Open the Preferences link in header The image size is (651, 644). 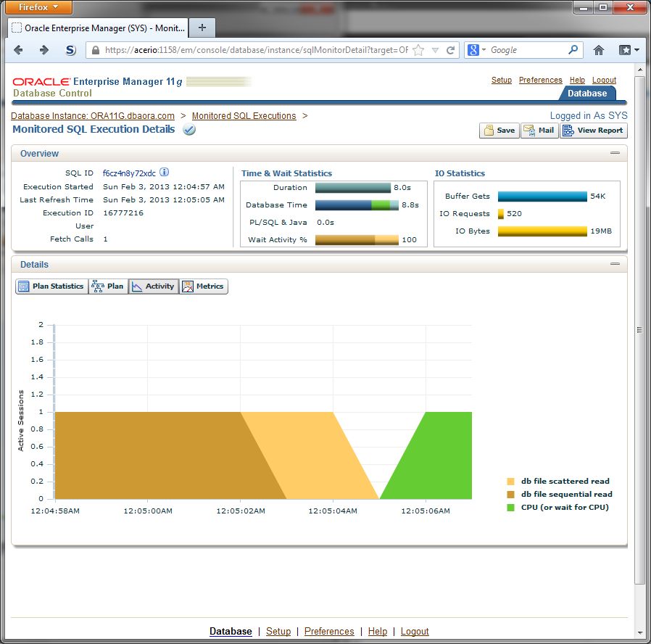(541, 80)
